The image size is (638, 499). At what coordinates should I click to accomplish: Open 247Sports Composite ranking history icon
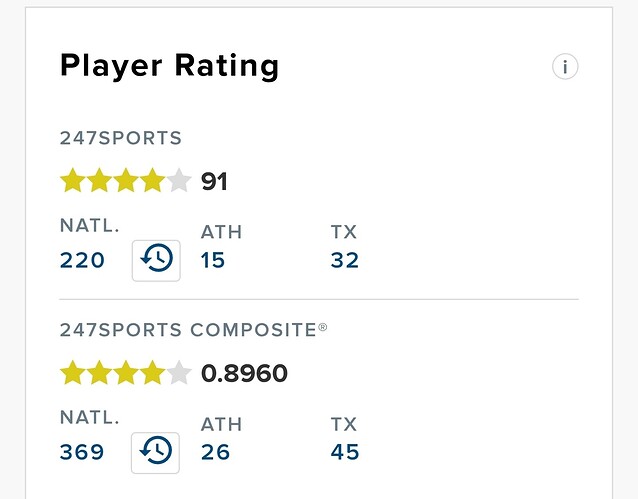155,453
